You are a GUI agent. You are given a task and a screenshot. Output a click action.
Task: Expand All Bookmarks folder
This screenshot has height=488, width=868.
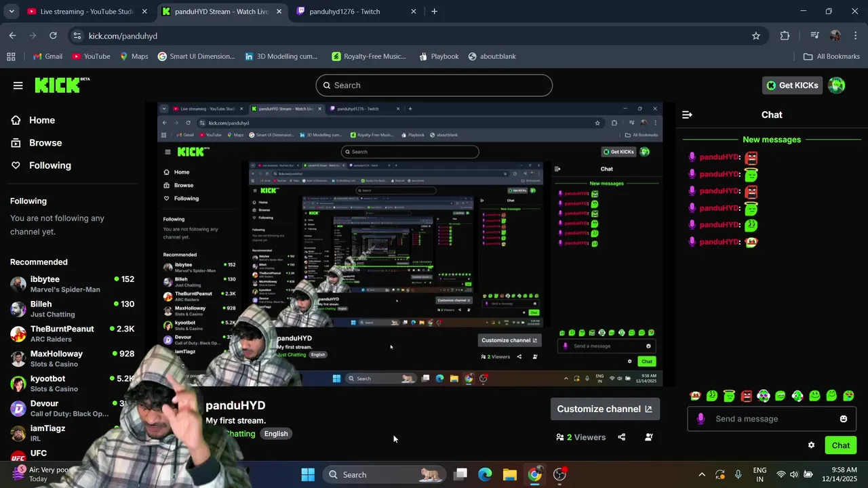click(x=832, y=56)
